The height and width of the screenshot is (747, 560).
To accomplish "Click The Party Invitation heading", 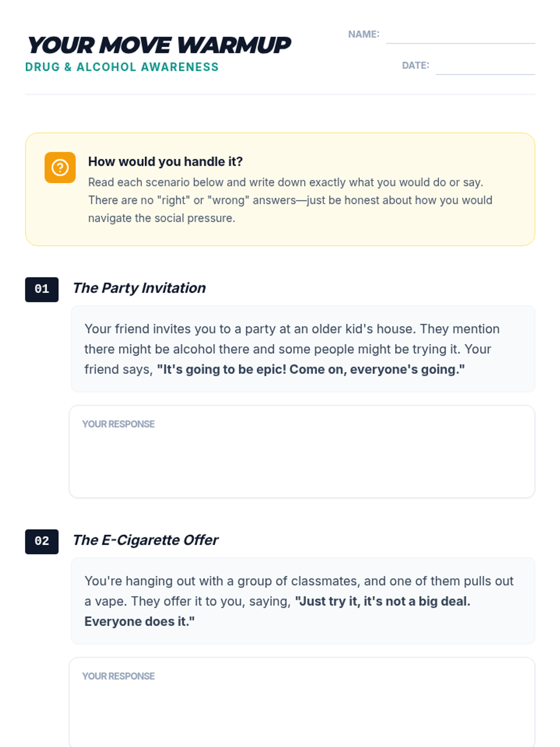I will click(139, 288).
